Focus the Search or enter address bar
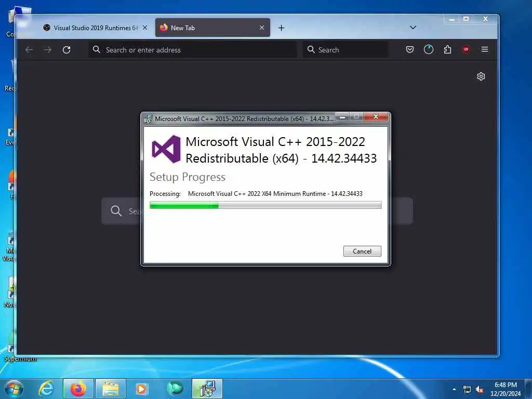The width and height of the screenshot is (532, 399). tap(193, 50)
